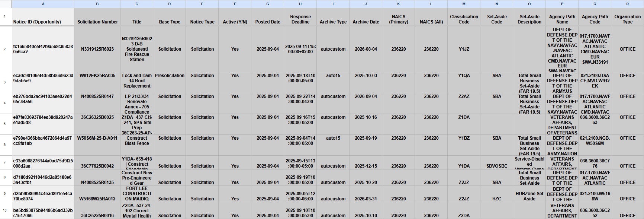Select the "Organization Type" header cell
This screenshot has height=219, width=644.
(x=627, y=17)
